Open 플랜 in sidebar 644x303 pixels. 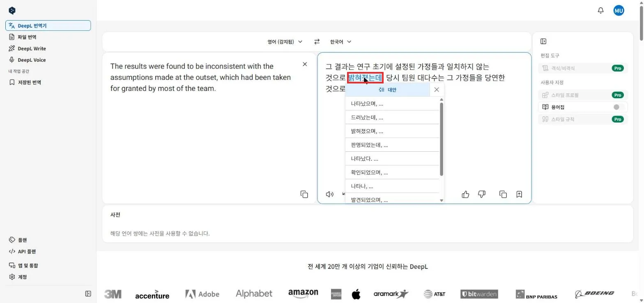point(48,240)
